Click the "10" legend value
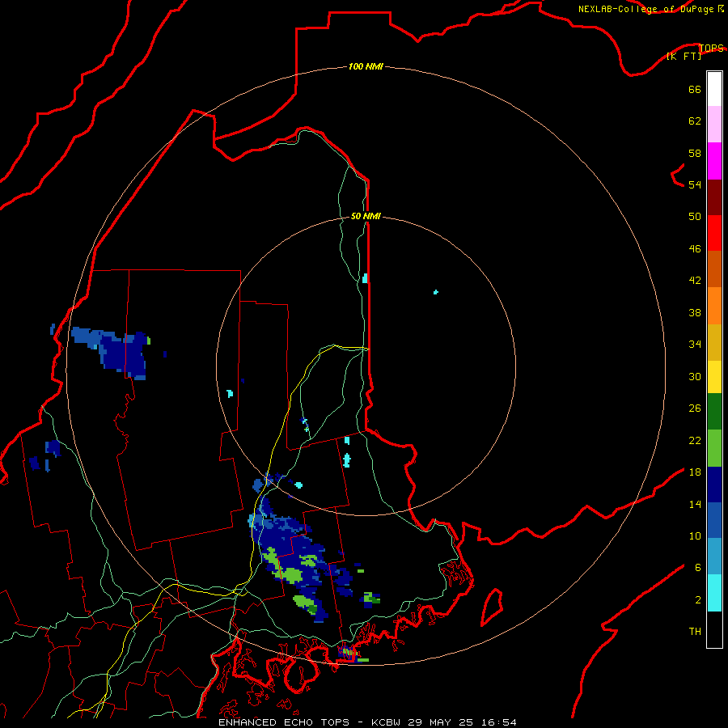728x728 pixels. tap(695, 535)
